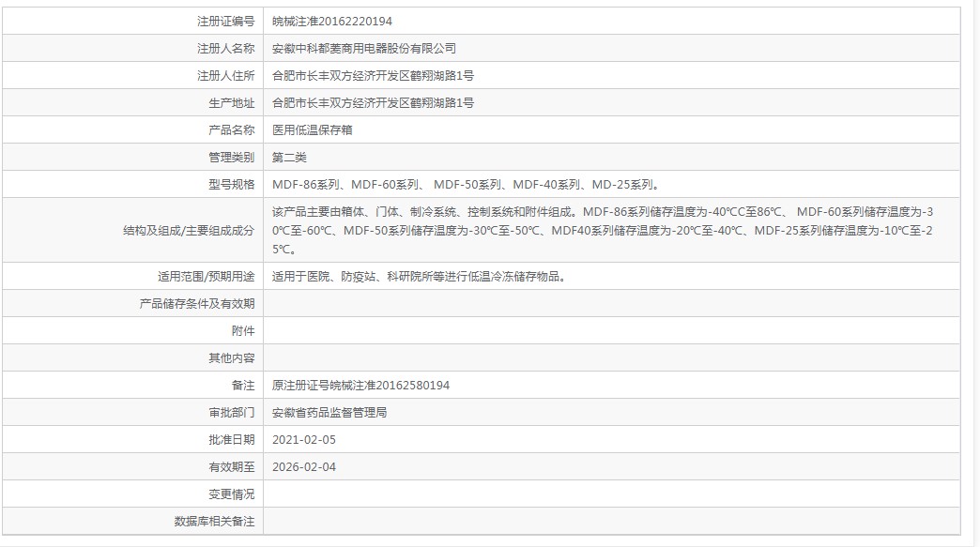Select approval date 2021-02-05
The height and width of the screenshot is (547, 980).
pos(304,440)
